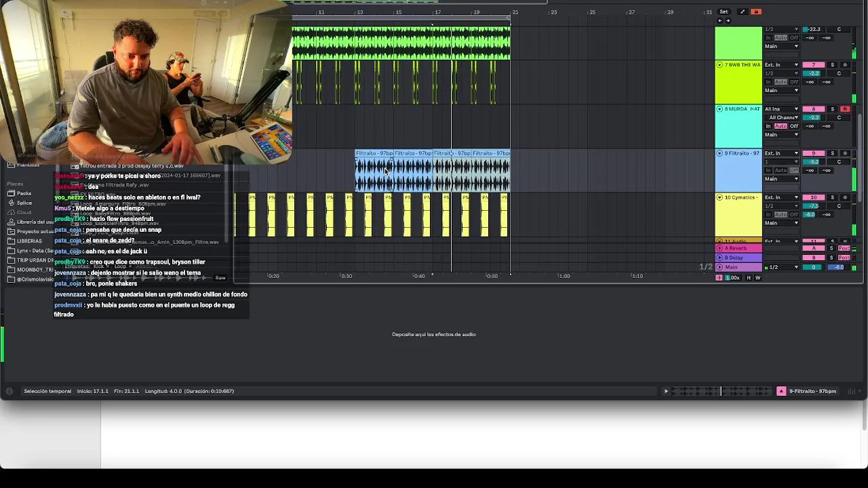Click track 9 volume value -5.2
868x488 pixels.
tap(813, 161)
